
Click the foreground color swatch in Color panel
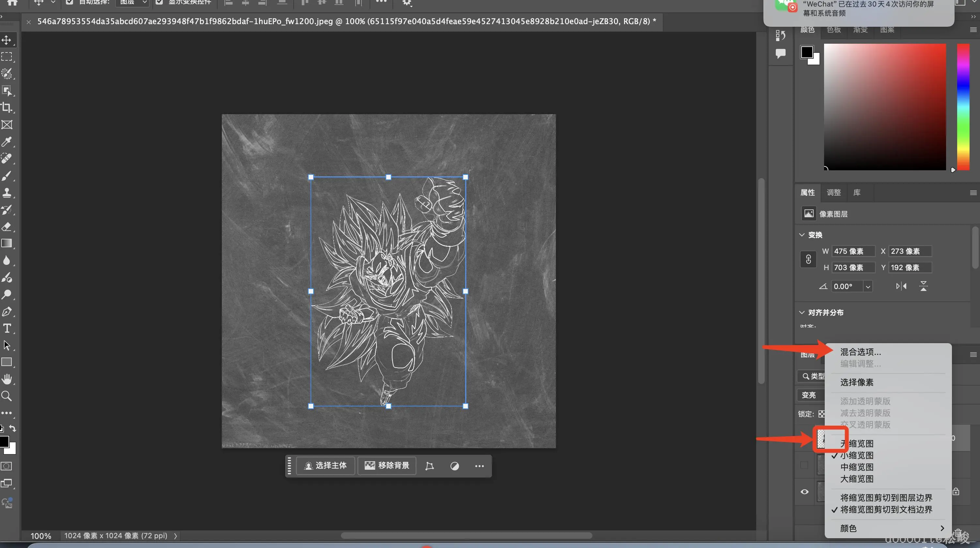point(806,52)
